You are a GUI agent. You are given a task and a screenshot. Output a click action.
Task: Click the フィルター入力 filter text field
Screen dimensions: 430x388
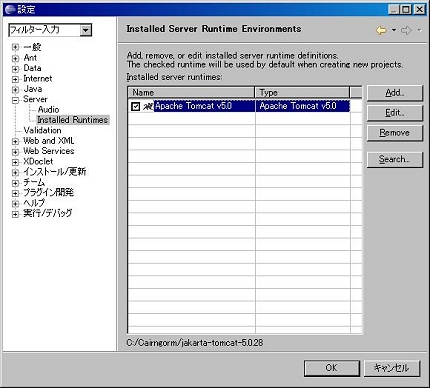coord(44,30)
